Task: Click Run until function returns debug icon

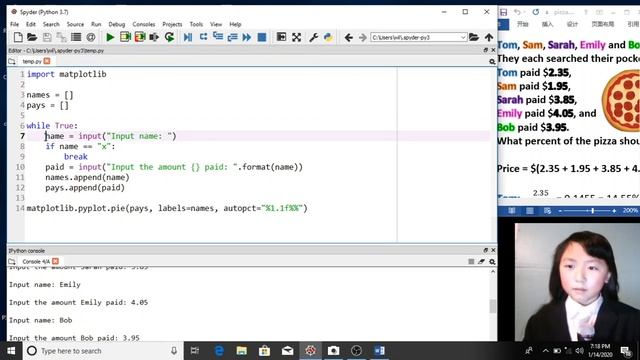Action: tap(232, 38)
